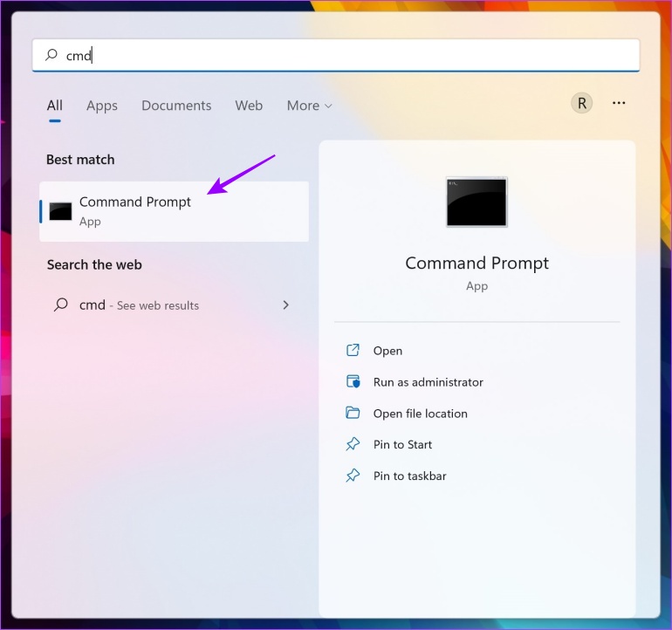
Task: Click the Pin to Start pin icon
Action: 353,444
